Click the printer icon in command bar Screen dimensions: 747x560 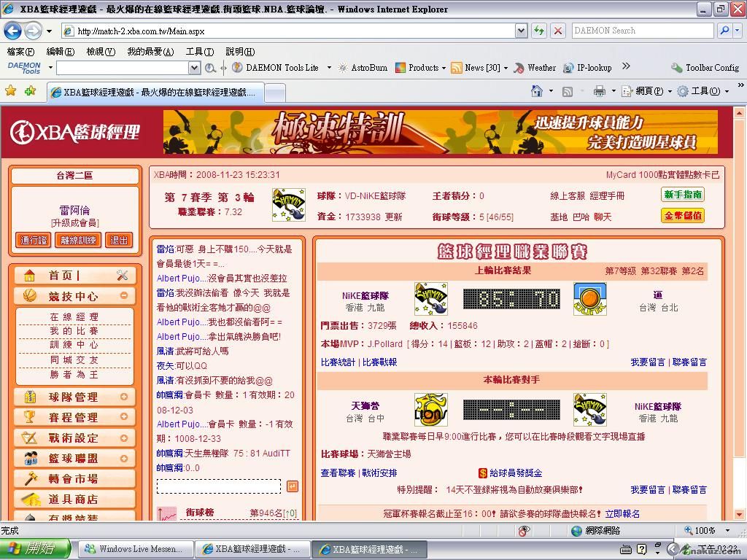tap(600, 91)
